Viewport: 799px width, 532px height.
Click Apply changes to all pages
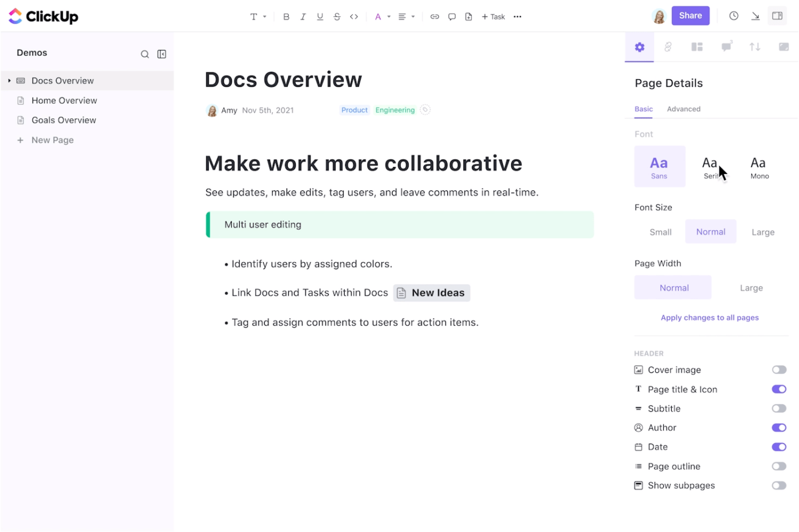click(709, 318)
